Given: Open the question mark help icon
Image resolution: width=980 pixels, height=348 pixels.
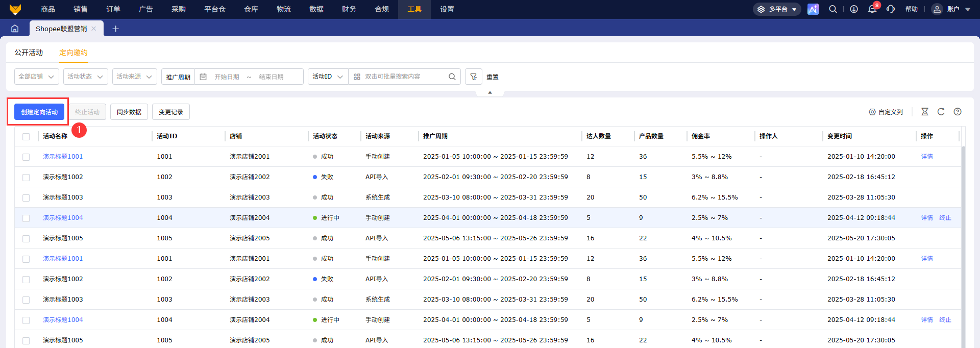Looking at the screenshot, I should (958, 111).
